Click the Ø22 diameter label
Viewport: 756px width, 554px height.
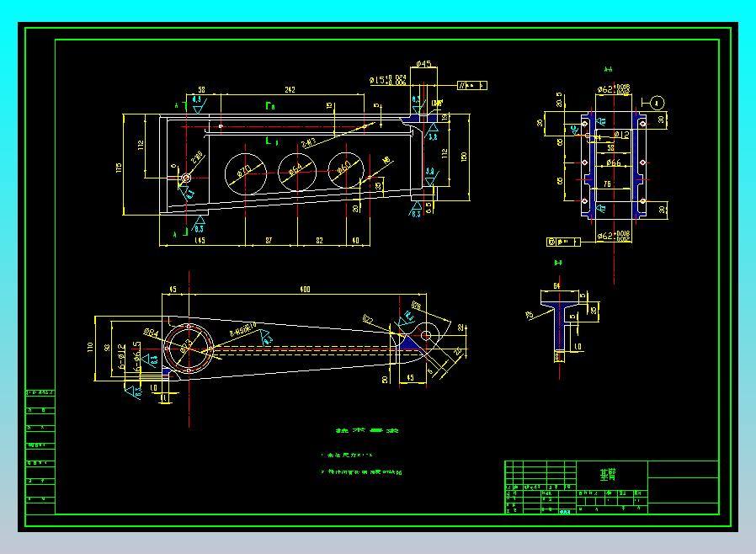tap(368, 319)
